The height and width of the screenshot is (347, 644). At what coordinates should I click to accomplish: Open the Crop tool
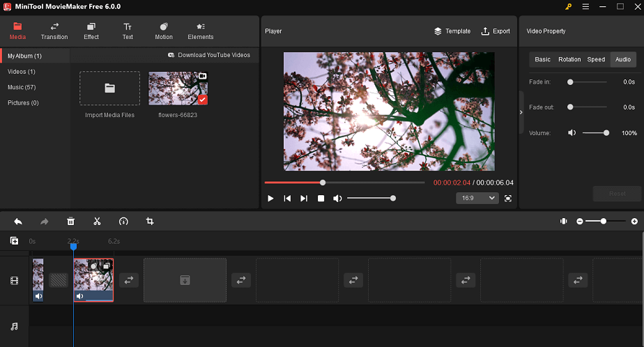pos(150,222)
